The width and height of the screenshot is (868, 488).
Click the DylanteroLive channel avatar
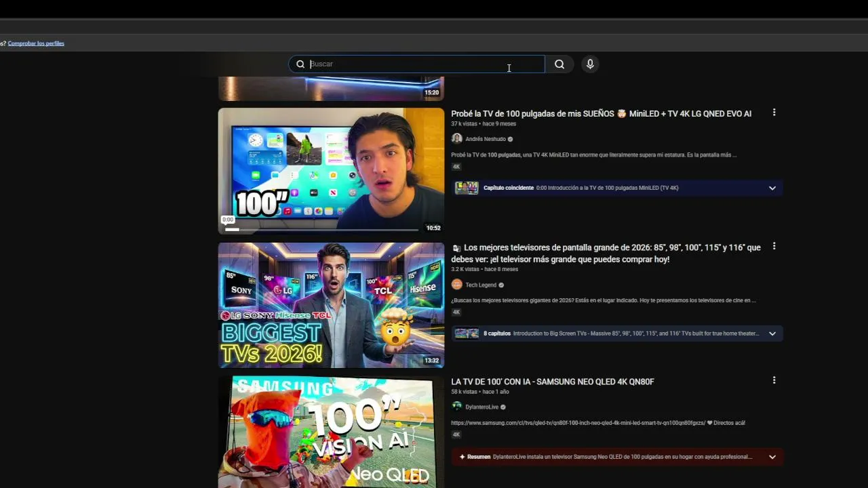click(457, 407)
